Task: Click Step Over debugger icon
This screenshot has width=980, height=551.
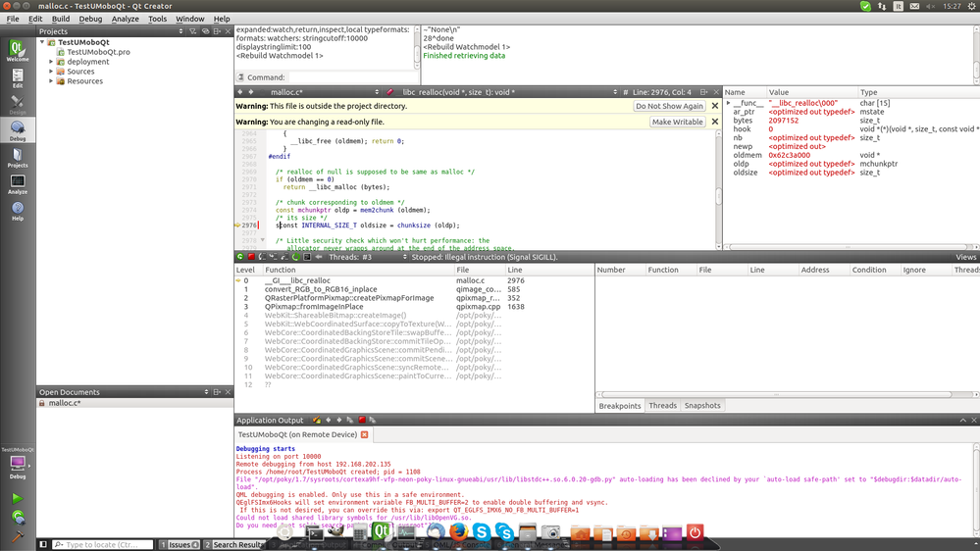Action: tap(263, 257)
